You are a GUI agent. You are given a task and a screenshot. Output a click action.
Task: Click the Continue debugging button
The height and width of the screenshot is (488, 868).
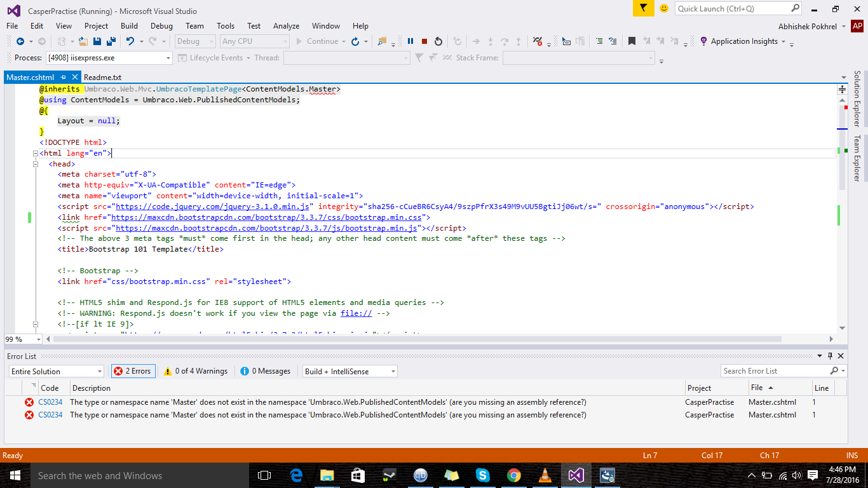(x=318, y=41)
